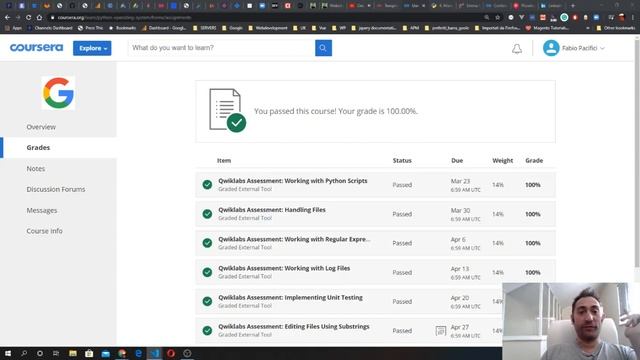Image resolution: width=640 pixels, height=360 pixels.
Task: Open Qwiklabs Assessment: Working with Log Files
Action: pos(284,268)
